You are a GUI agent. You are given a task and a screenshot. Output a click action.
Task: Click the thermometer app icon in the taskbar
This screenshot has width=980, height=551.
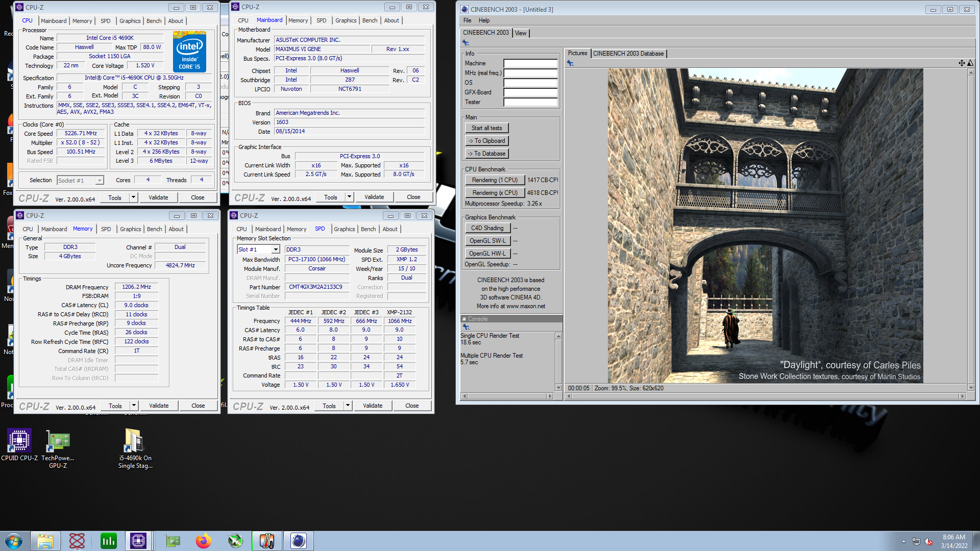(267, 541)
